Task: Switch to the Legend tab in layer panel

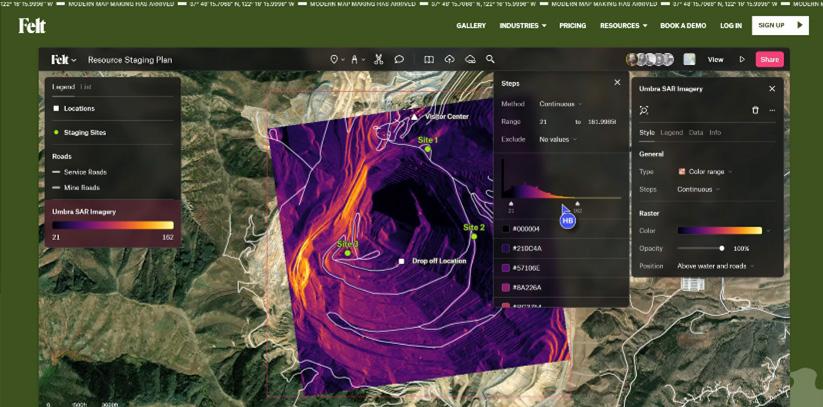Action: [x=671, y=133]
